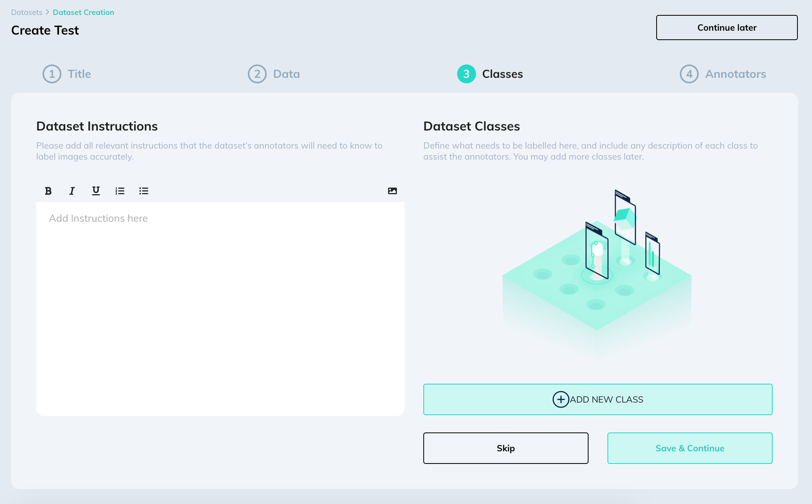This screenshot has width=812, height=504.
Task: Go to the Data step
Action: click(286, 74)
